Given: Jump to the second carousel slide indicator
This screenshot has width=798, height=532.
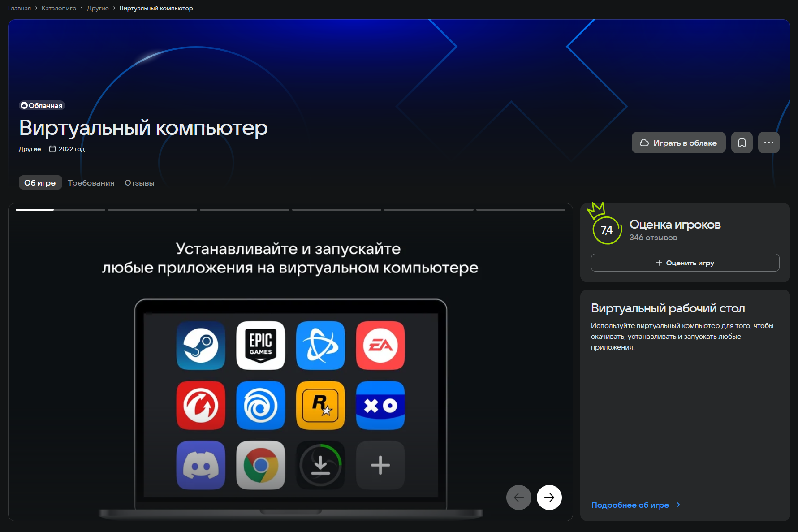Looking at the screenshot, I should (x=152, y=209).
